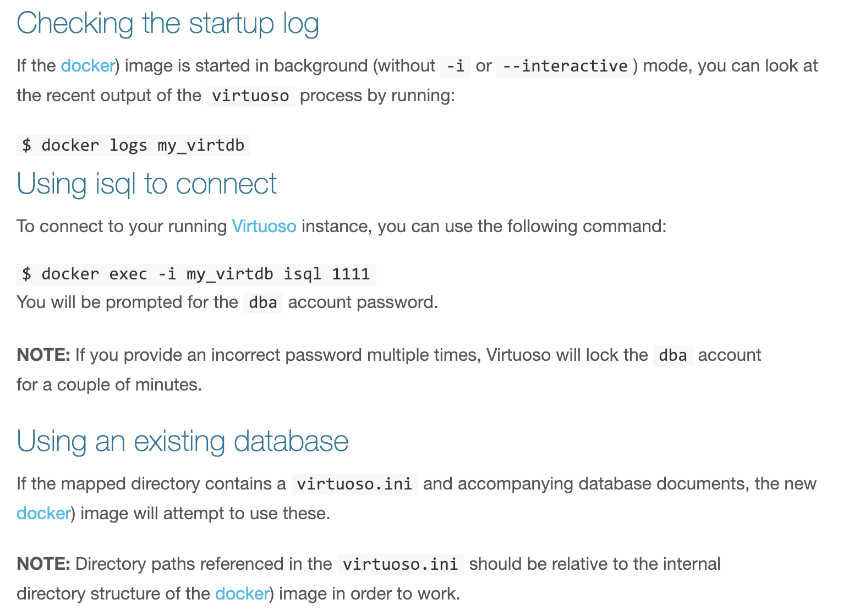Viewport: 854px width, 616px height.
Task: Click the 'Using isql to connect' heading
Action: pos(147,184)
